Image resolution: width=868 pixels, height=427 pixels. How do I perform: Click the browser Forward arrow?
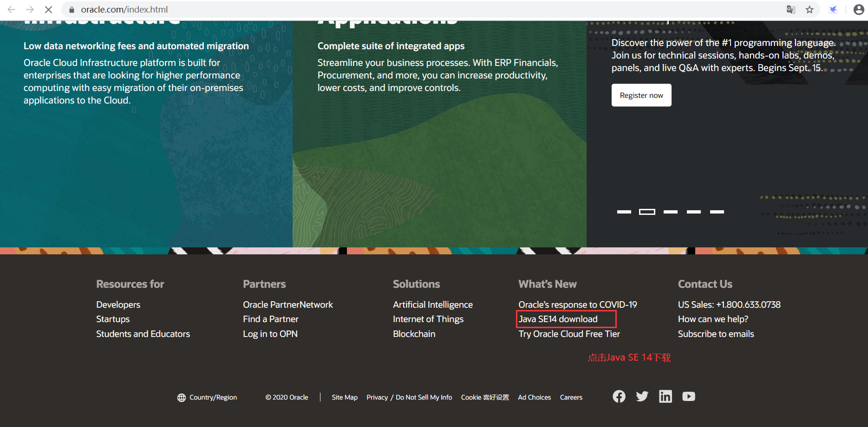click(x=30, y=9)
